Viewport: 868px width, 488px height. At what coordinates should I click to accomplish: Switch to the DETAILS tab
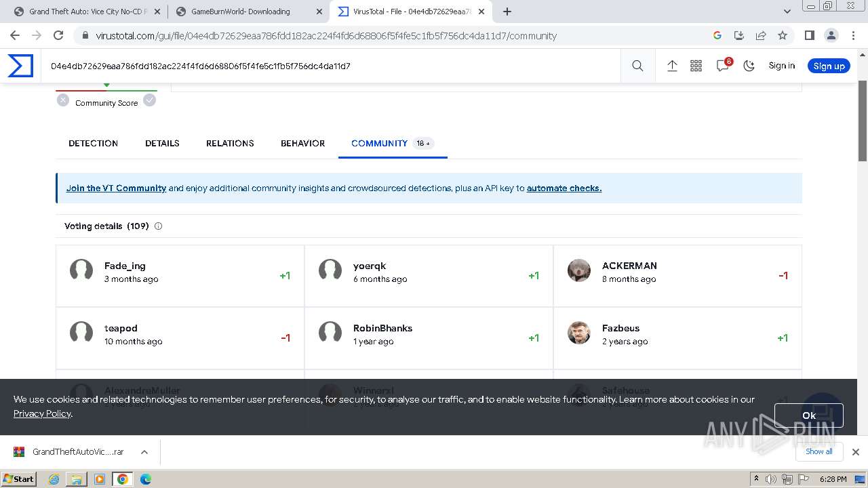pyautogui.click(x=162, y=143)
